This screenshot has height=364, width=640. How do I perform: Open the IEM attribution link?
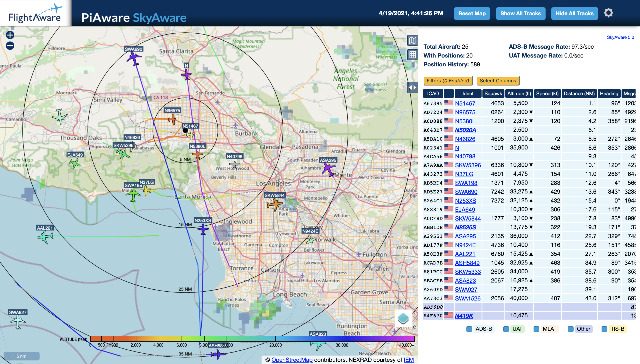click(409, 360)
